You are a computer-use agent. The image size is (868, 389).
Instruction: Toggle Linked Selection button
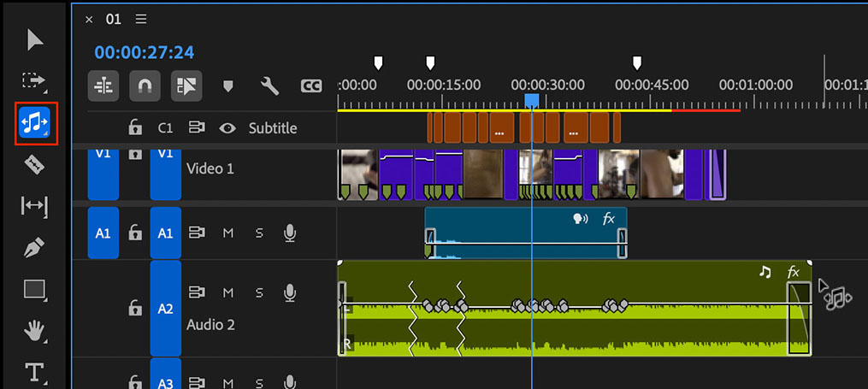click(186, 85)
